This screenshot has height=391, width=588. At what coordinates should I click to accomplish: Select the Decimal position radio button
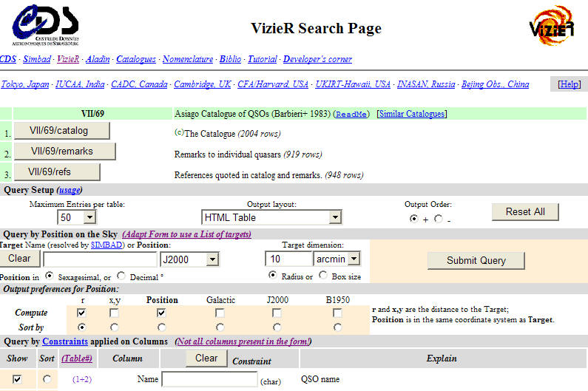(x=121, y=276)
